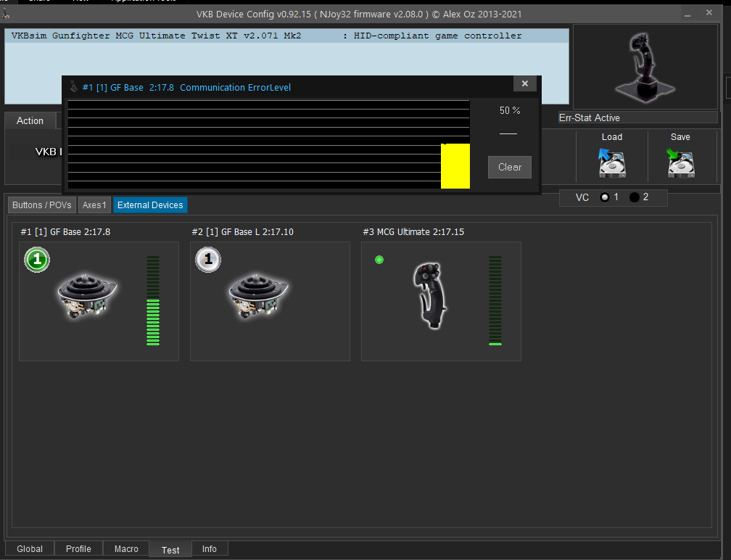Click the Save profile disk icon
731x560 pixels.
point(681,162)
